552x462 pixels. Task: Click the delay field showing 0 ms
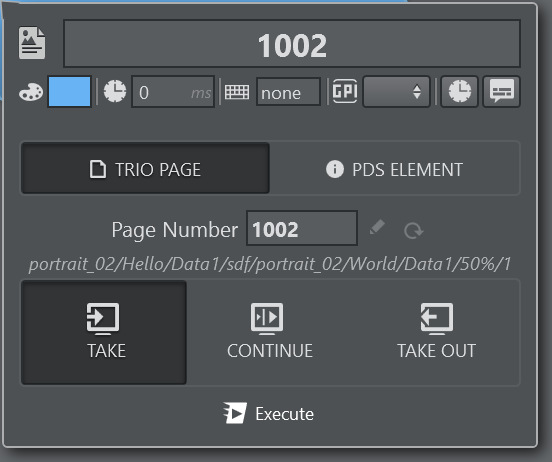(173, 92)
